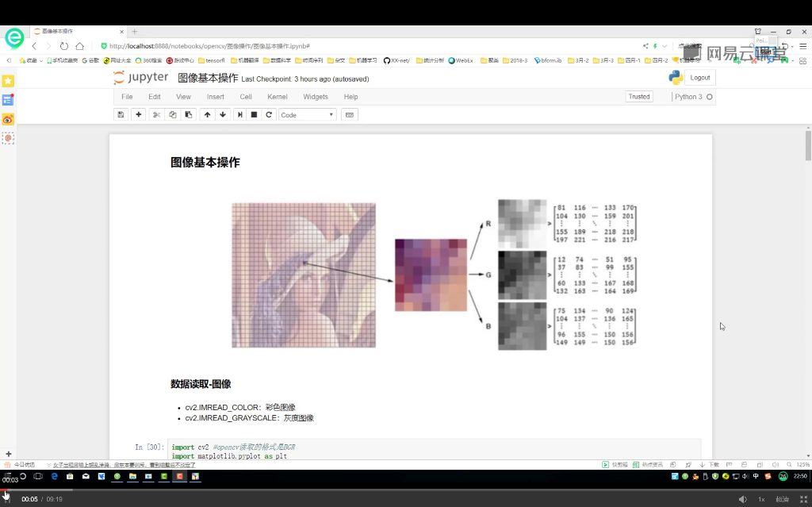The height and width of the screenshot is (507, 812).
Task: Save the notebook using the floppy icon
Action: [x=121, y=114]
